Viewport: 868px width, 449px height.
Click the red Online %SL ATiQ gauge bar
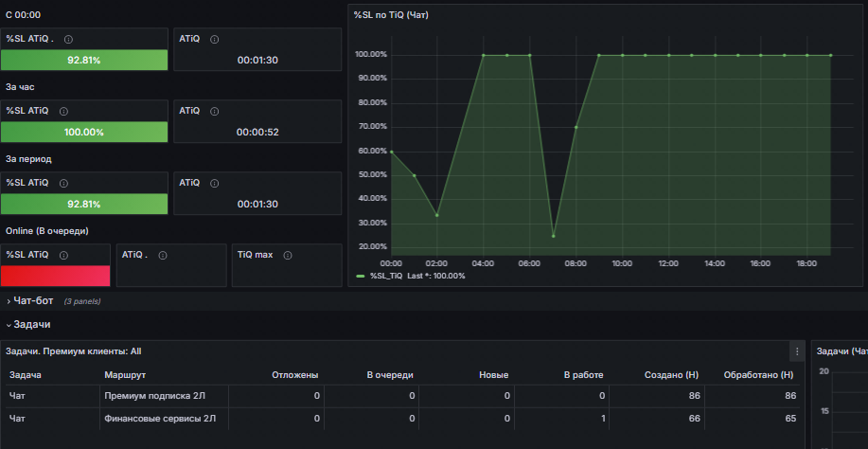coord(55,276)
